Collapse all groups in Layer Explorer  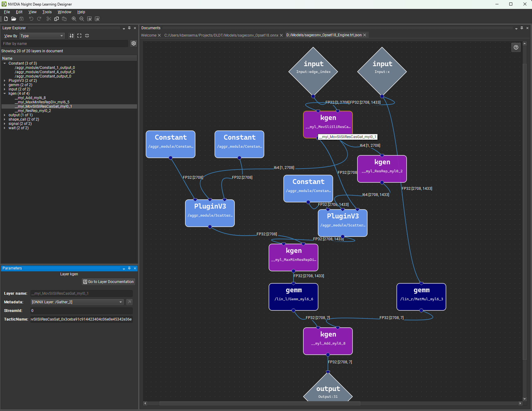click(87, 36)
